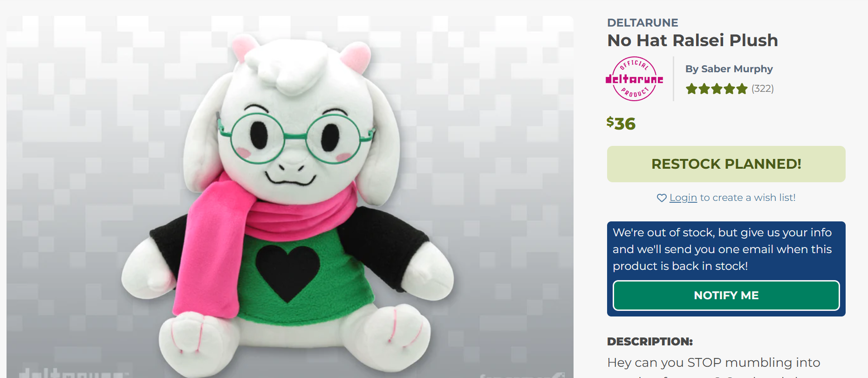Select the fifth star in the rating
The width and height of the screenshot is (868, 378).
click(742, 89)
